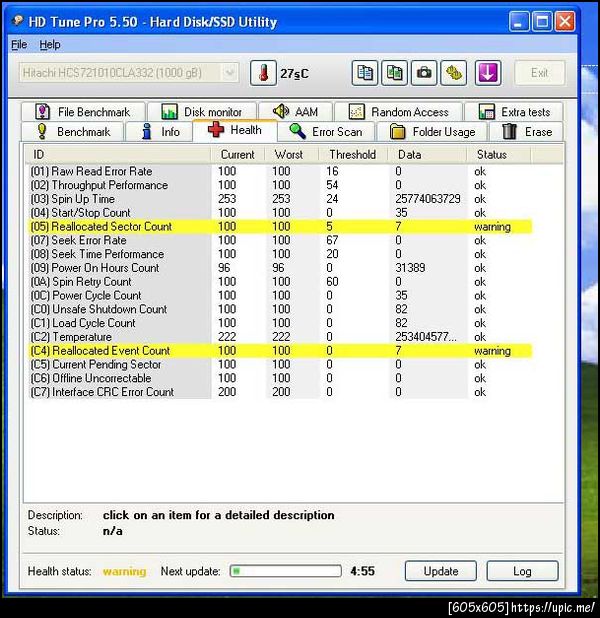Select the (09) Power On Hours Count row
The image size is (600, 618).
point(280,268)
